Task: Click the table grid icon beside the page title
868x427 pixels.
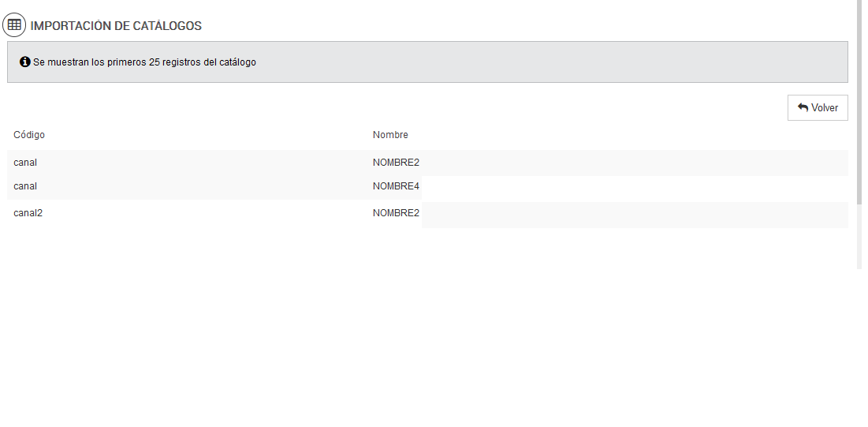Action: tap(14, 25)
